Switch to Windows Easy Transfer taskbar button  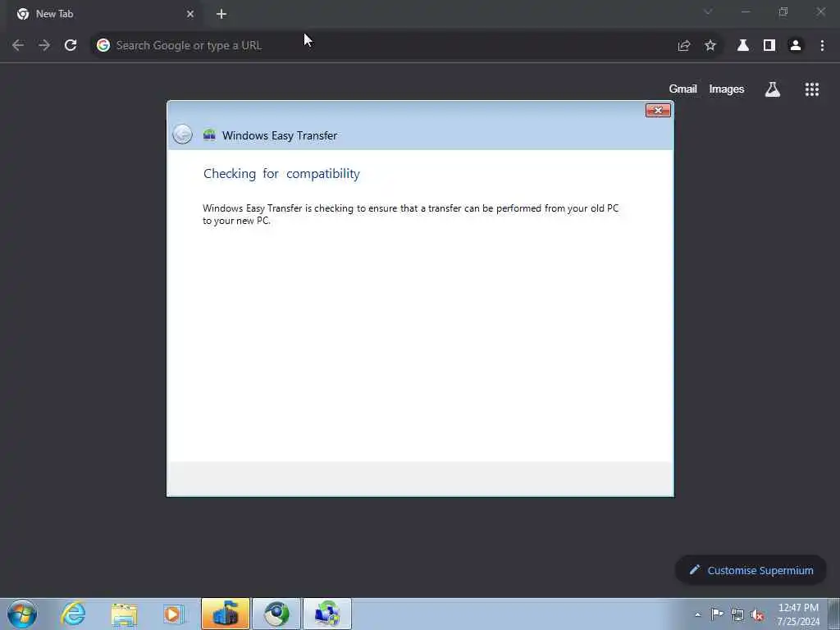[x=327, y=614]
